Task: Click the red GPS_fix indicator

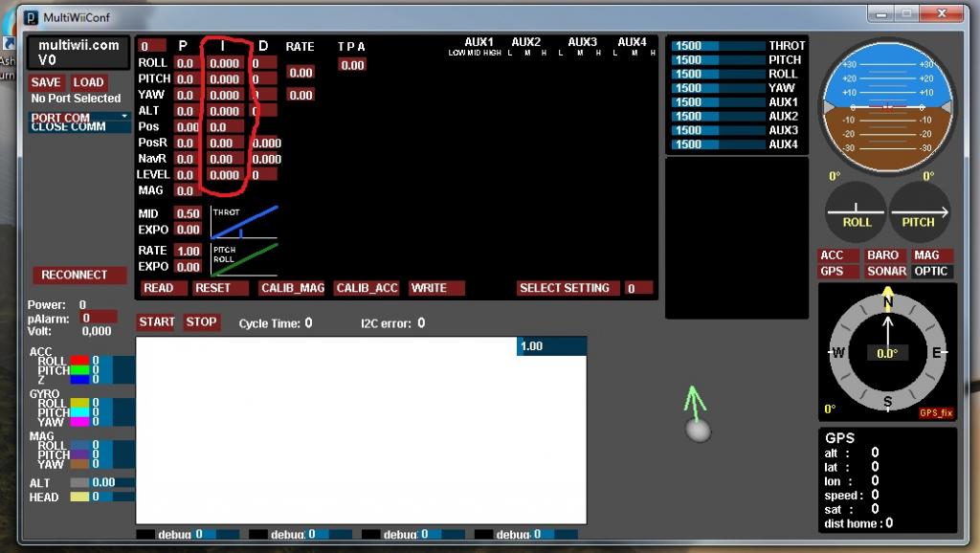Action: (x=936, y=412)
